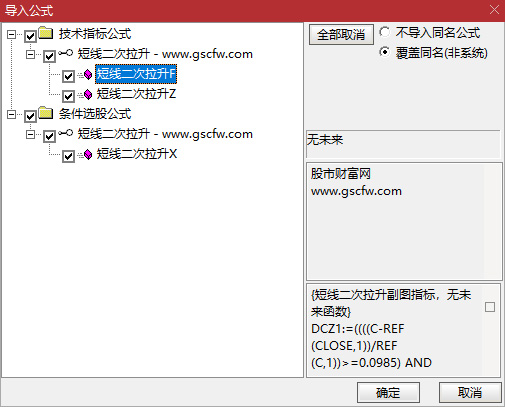Select the 技术指标公式 label
This screenshot has width=505, height=407.
pyautogui.click(x=95, y=34)
